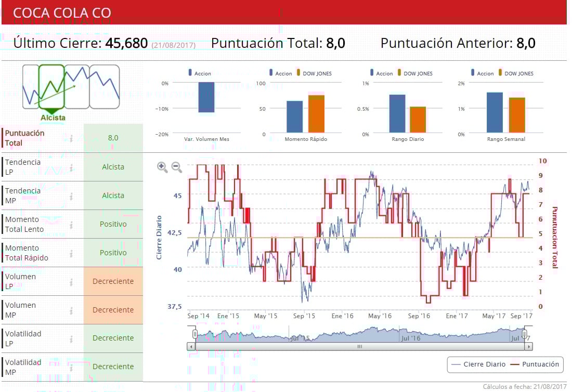Click the Volatilidad LP row label
The width and height of the screenshot is (572, 392).
tap(23, 338)
